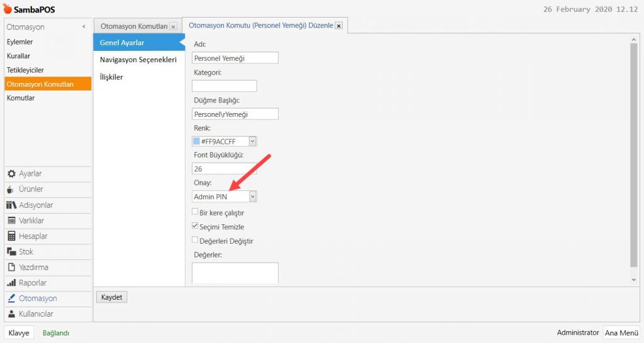This screenshot has height=343, width=644.
Task: Collapse the Otomasyon sidebar header arrow
Action: 84,27
